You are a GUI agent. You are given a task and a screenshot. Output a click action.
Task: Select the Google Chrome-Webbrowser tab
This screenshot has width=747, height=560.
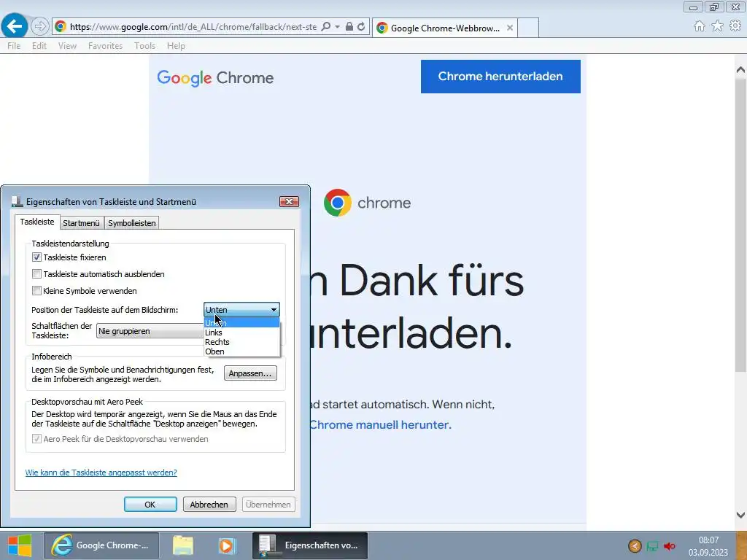[444, 28]
